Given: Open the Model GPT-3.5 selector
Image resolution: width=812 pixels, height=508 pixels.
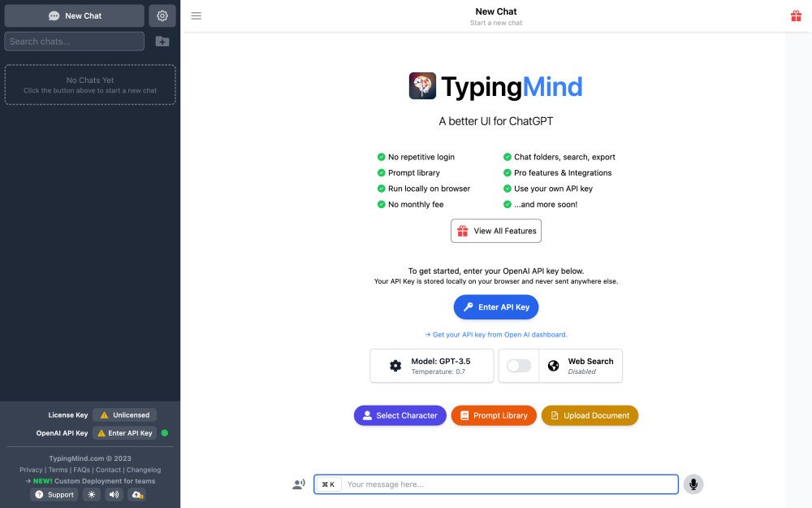Looking at the screenshot, I should (432, 366).
